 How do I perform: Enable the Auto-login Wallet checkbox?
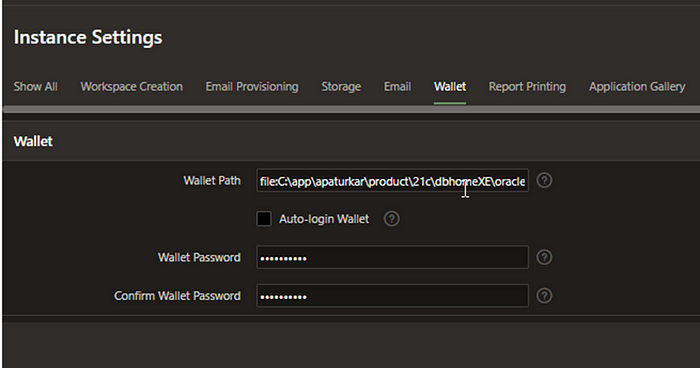[x=264, y=219]
